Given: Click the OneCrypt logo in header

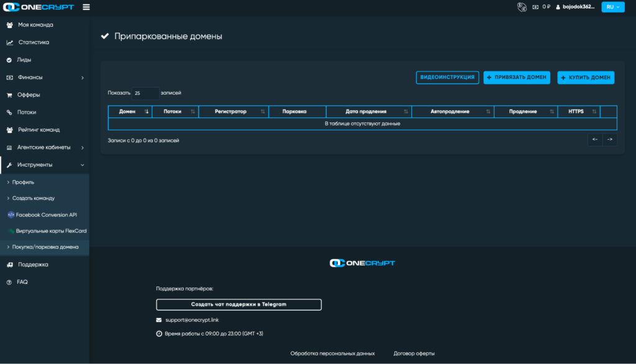Looking at the screenshot, I should pos(39,7).
